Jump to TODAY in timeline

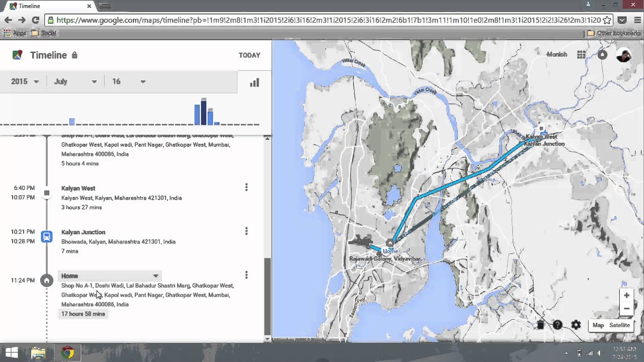pyautogui.click(x=250, y=55)
